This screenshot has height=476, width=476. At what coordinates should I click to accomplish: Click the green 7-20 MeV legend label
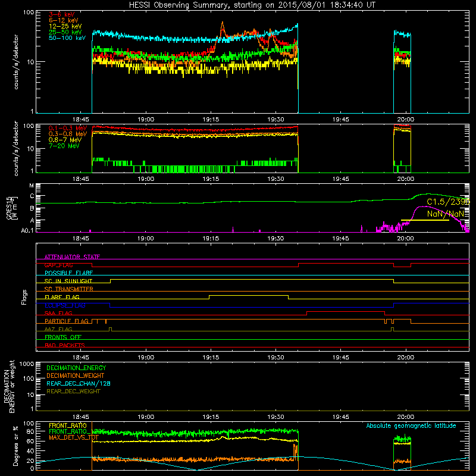64,146
